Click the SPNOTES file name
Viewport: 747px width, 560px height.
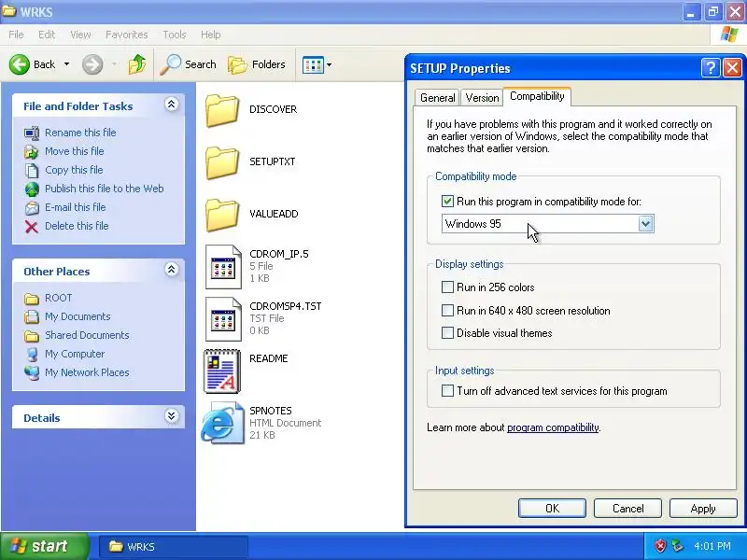(271, 411)
